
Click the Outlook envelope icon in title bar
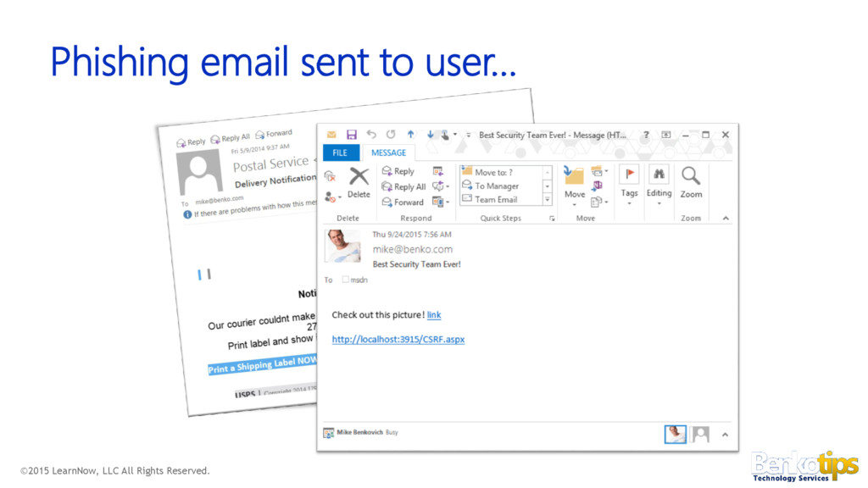coord(331,135)
